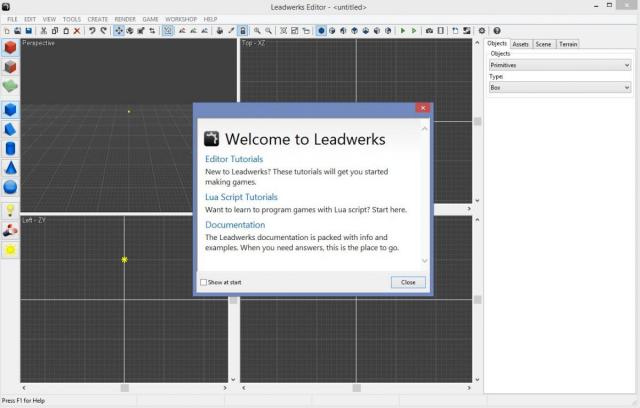
Task: Click the Options gear icon in toolbar
Action: (x=482, y=31)
